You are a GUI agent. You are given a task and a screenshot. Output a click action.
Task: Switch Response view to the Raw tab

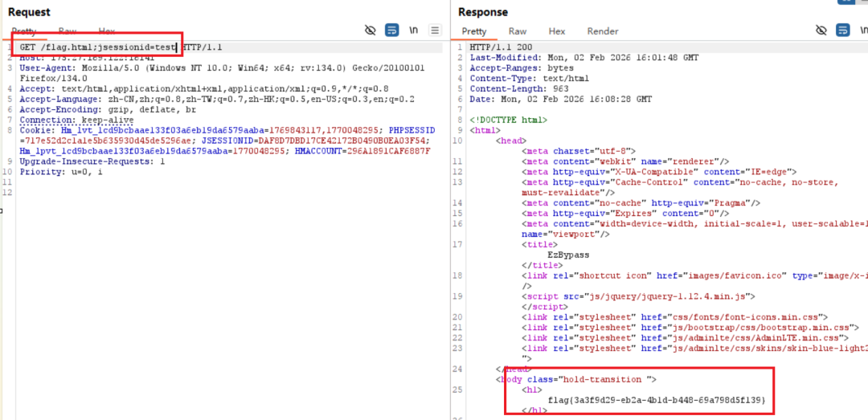(518, 31)
